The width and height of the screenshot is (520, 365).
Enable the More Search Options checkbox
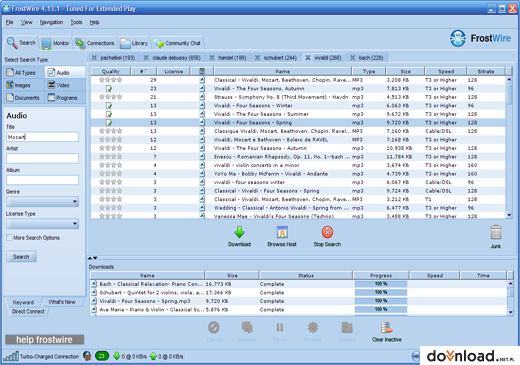tap(9, 238)
